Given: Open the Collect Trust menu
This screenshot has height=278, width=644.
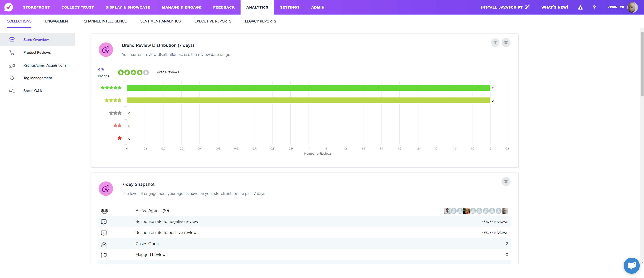Looking at the screenshot, I should 77,7.
